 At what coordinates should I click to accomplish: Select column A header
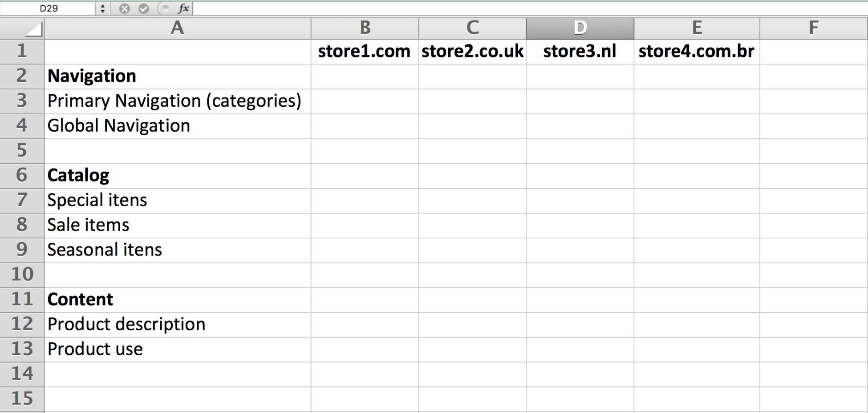tap(177, 28)
